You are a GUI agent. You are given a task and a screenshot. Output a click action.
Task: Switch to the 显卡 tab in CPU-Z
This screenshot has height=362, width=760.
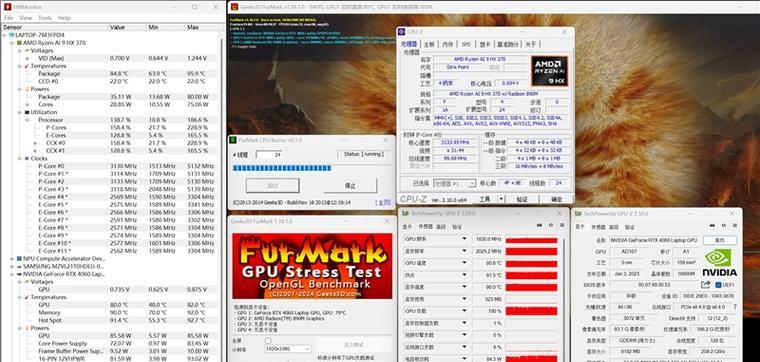point(485,44)
